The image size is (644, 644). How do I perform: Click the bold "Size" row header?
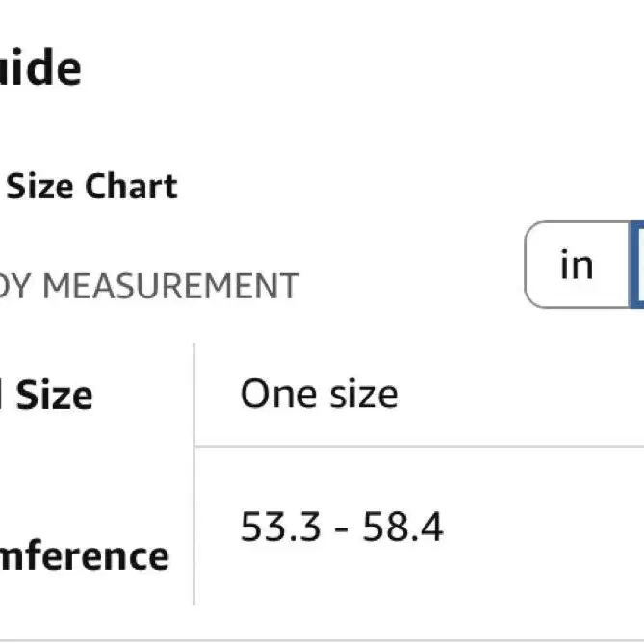pyautogui.click(x=54, y=395)
